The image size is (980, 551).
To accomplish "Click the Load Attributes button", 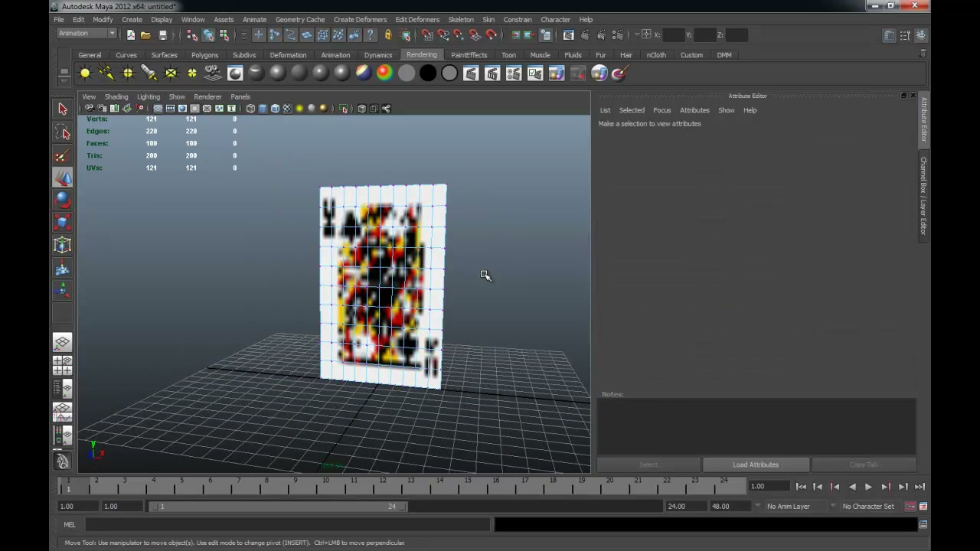I will 756,465.
